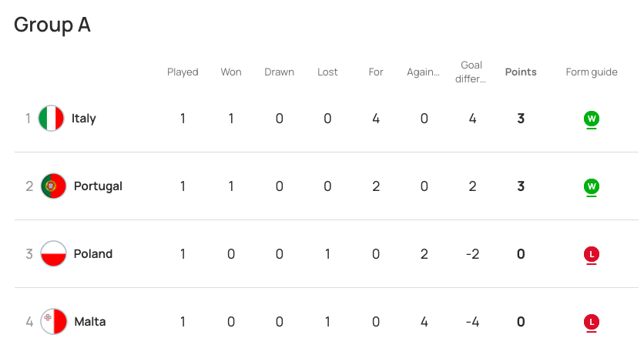Click the Form guide column header
Viewport: 644px width, 355px height.
[592, 72]
